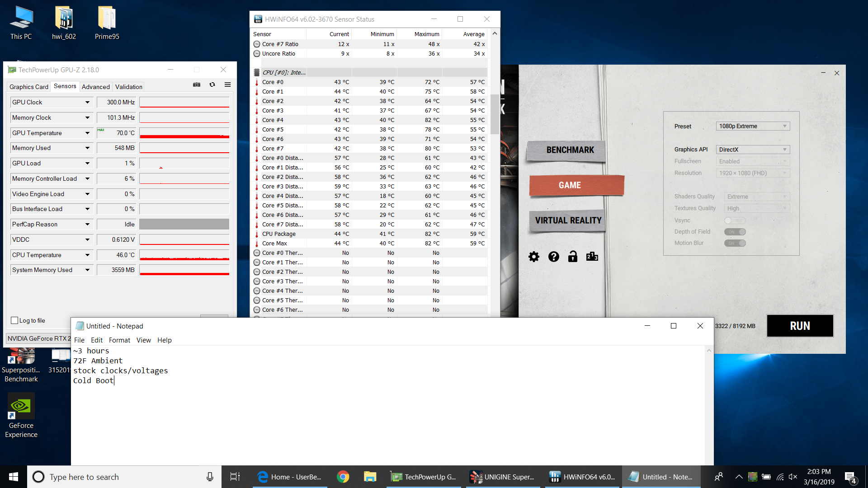The width and height of the screenshot is (868, 488).
Task: Click the HWiNFO vertical scrollbar thumb
Action: pyautogui.click(x=495, y=114)
